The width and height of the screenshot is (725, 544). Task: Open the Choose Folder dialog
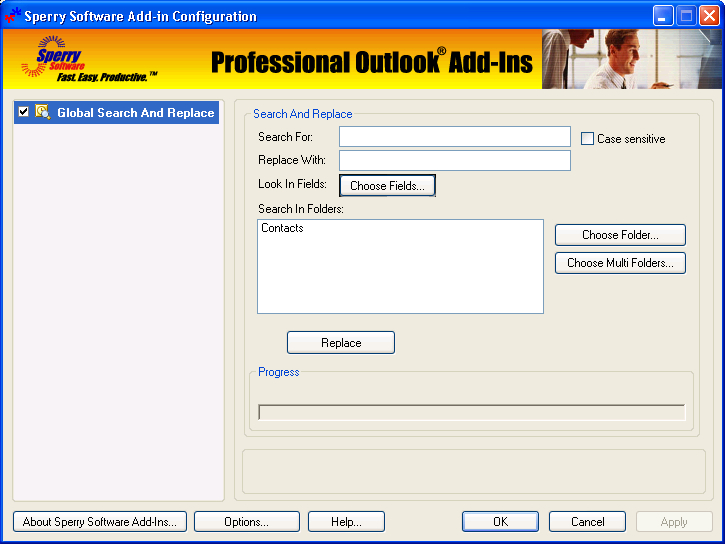coord(620,235)
